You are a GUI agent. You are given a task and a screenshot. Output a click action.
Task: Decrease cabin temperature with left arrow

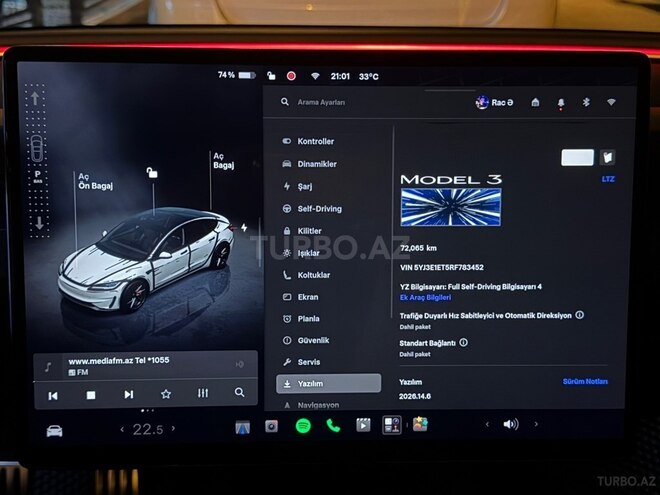(122, 429)
